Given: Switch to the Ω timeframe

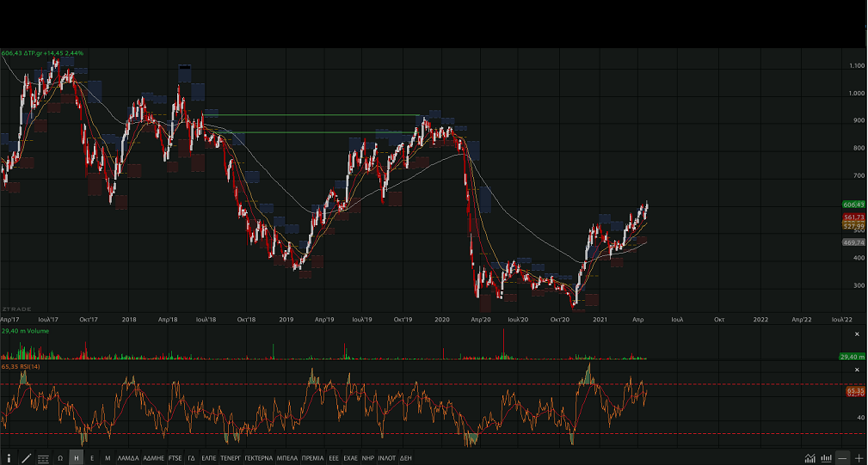Looking at the screenshot, I should point(60,458).
